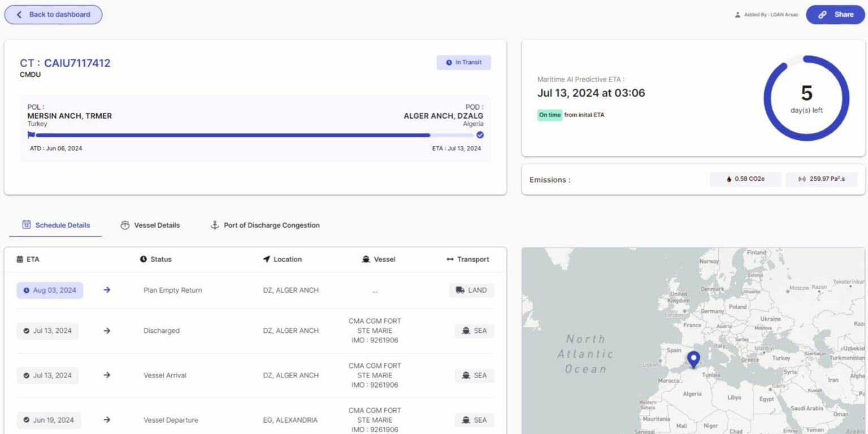The width and height of the screenshot is (868, 434).
Task: Go Back to dashboard
Action: 53,14
